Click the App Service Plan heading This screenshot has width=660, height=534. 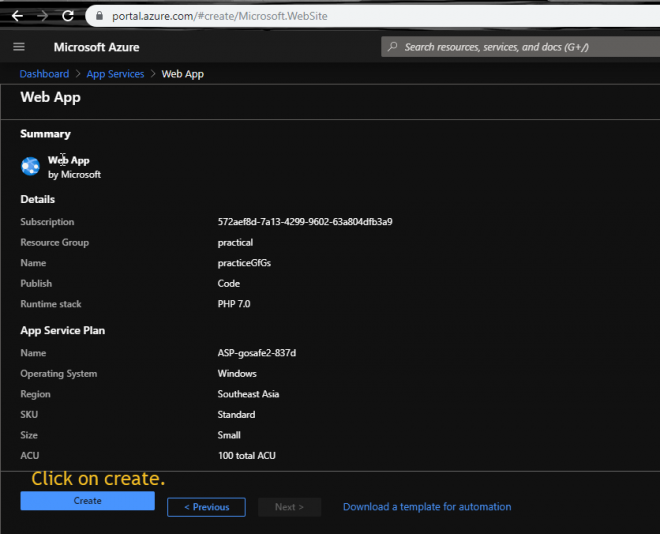(x=63, y=331)
